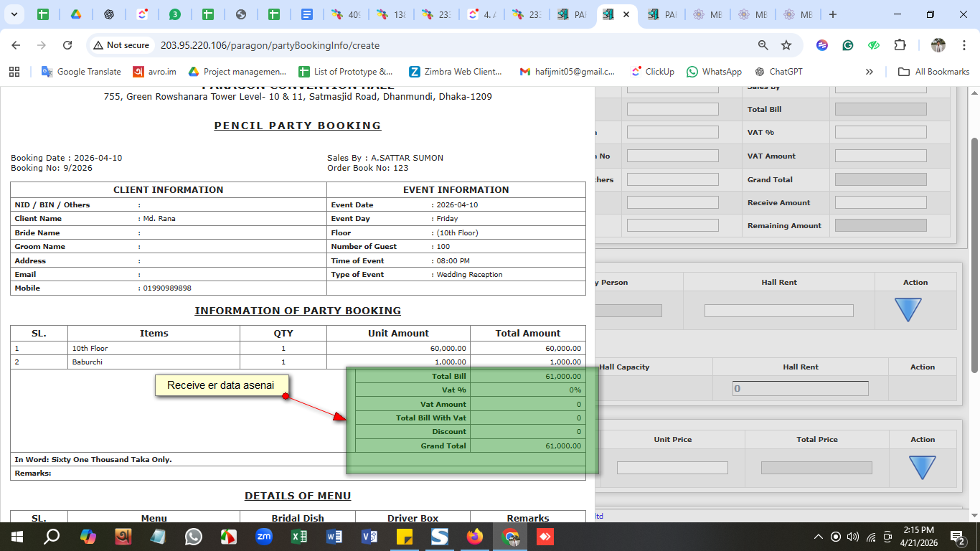Click blue down arrow in Unit Price row
980x551 pixels.
922,467
